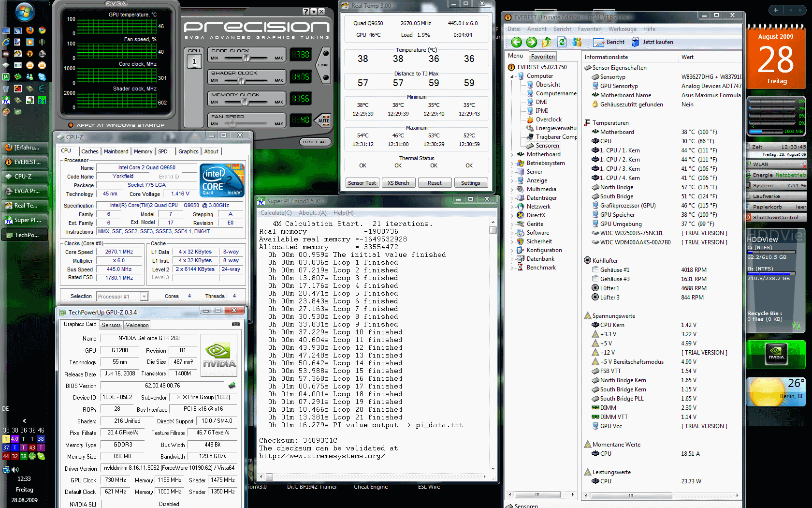Select the Overclock item in EVEREST tree
Screen dimensions: 812x508
pos(549,120)
